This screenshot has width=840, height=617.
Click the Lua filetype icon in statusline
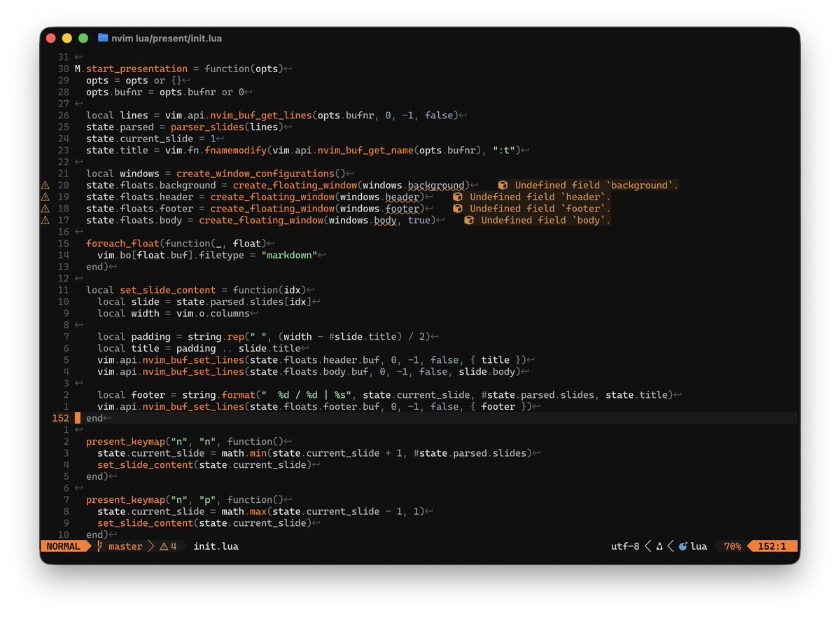pyautogui.click(x=682, y=546)
